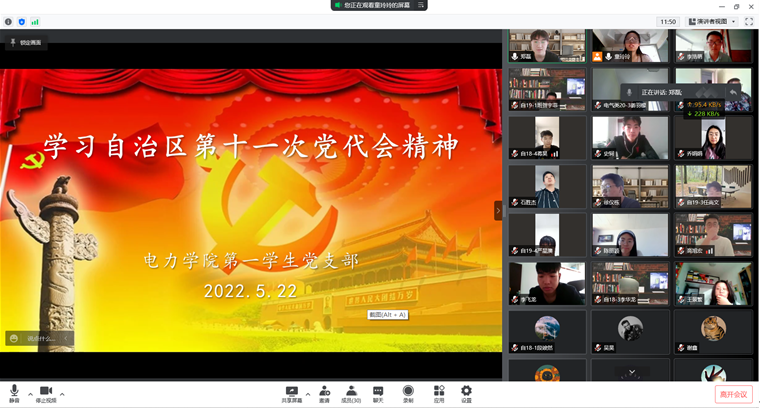Click the 11:50 meeting timer
The width and height of the screenshot is (760, 410).
coord(668,22)
